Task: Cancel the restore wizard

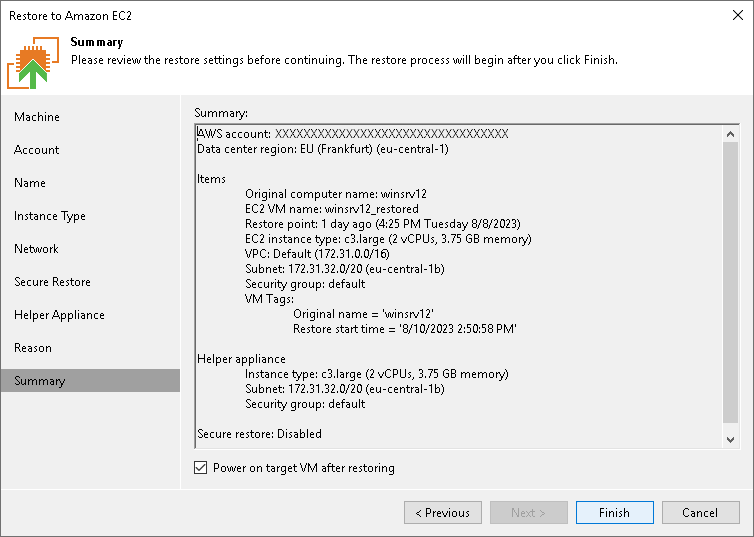Action: 701,512
